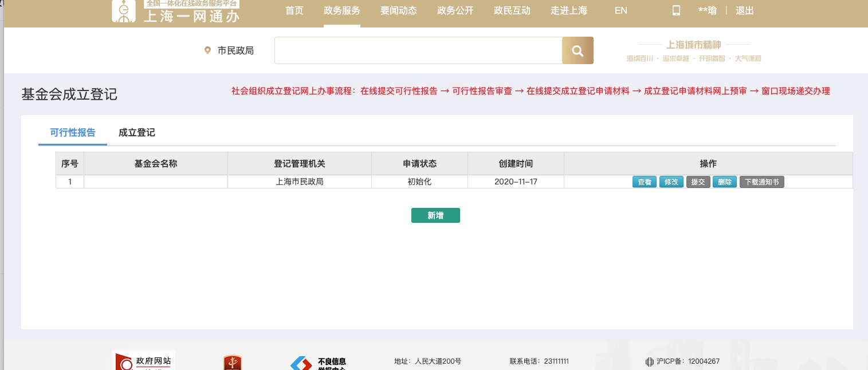Click the user name **瑜

coord(707,10)
